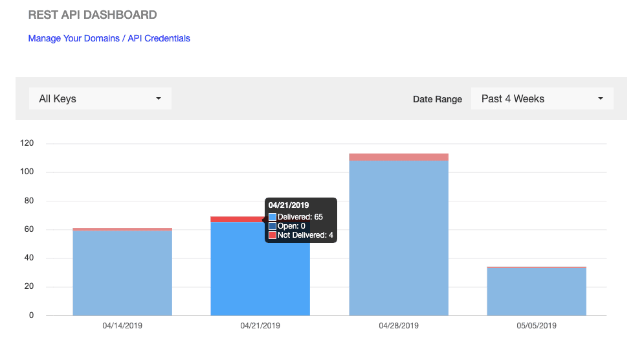The height and width of the screenshot is (342, 644).
Task: Select the 05/05/2019 delivered blue bar
Action: point(537,291)
